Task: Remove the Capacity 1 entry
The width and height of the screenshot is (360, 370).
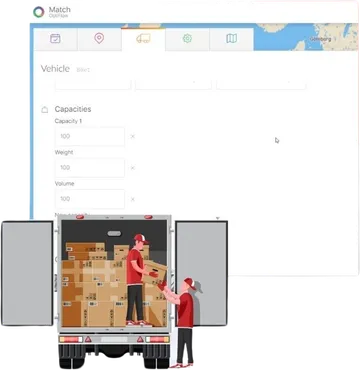Action: (132, 136)
